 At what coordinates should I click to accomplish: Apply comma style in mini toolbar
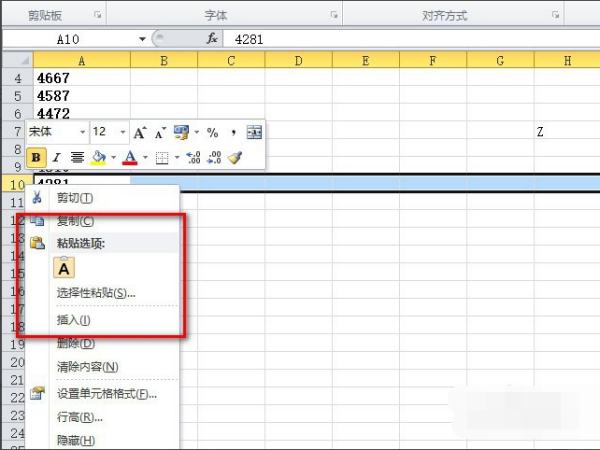[233, 133]
